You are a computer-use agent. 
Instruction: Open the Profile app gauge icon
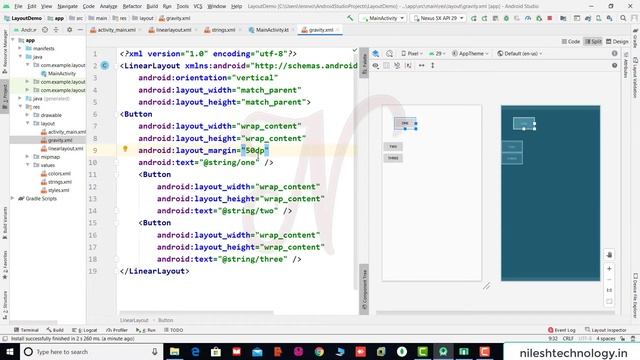click(528, 18)
